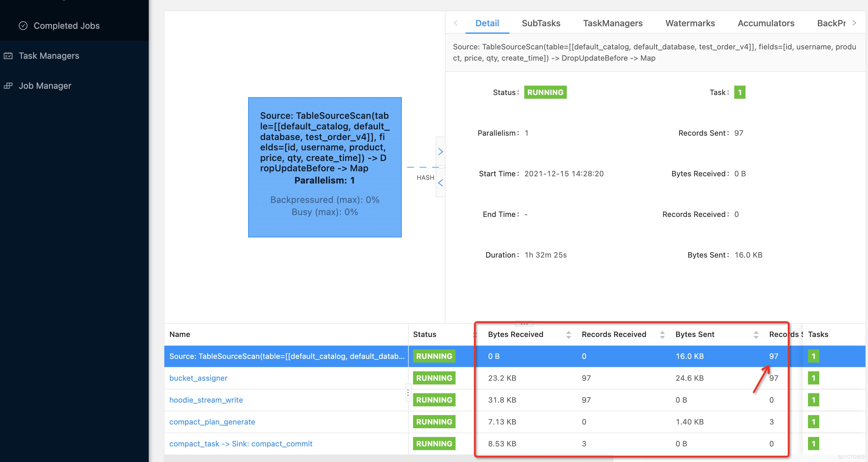Select the bucket_assigner row link

click(198, 378)
